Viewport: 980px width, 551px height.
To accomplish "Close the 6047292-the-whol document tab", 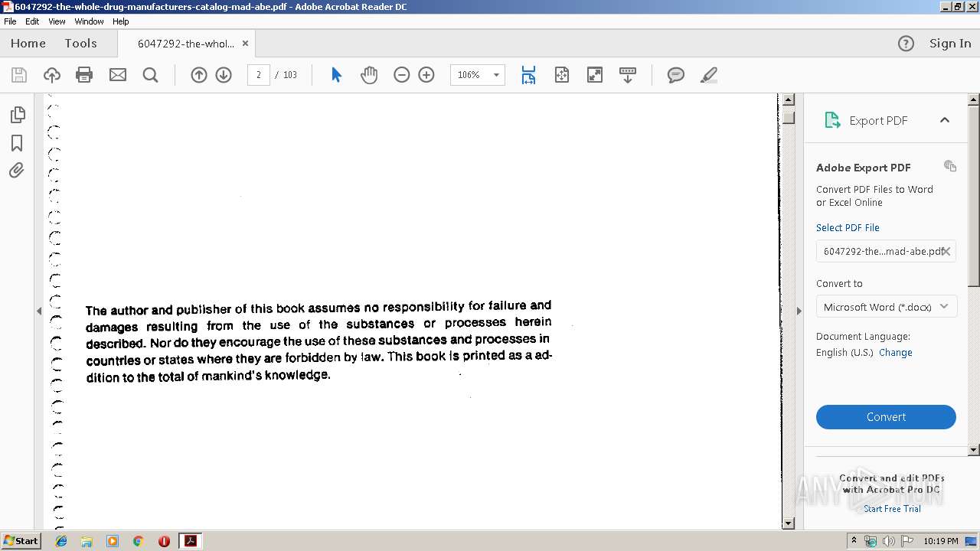I will click(245, 44).
